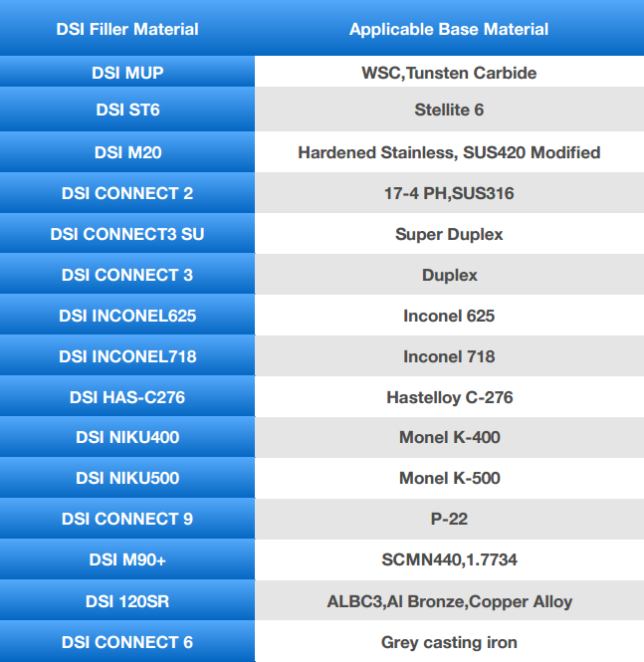Select the DSI CONNECT 9 cell
Image resolution: width=644 pixels, height=662 pixels.
coord(127,519)
